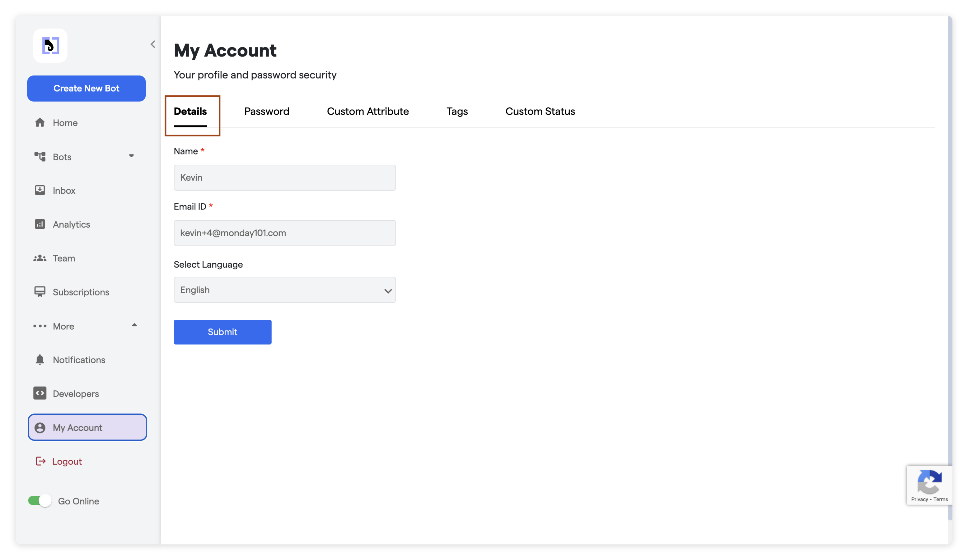The width and height of the screenshot is (968, 560).
Task: Go to the Custom Status tab
Action: (x=540, y=111)
